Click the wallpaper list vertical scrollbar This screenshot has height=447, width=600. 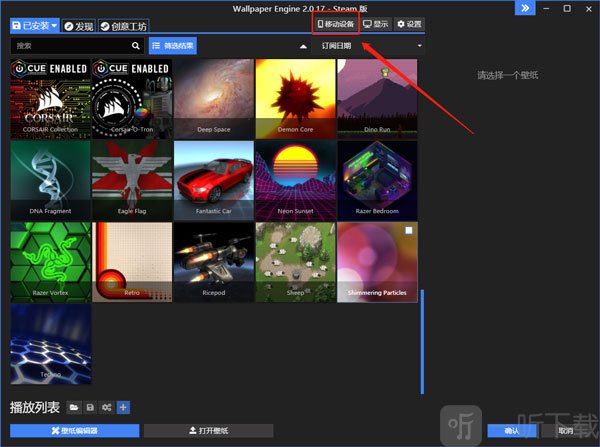(x=422, y=341)
